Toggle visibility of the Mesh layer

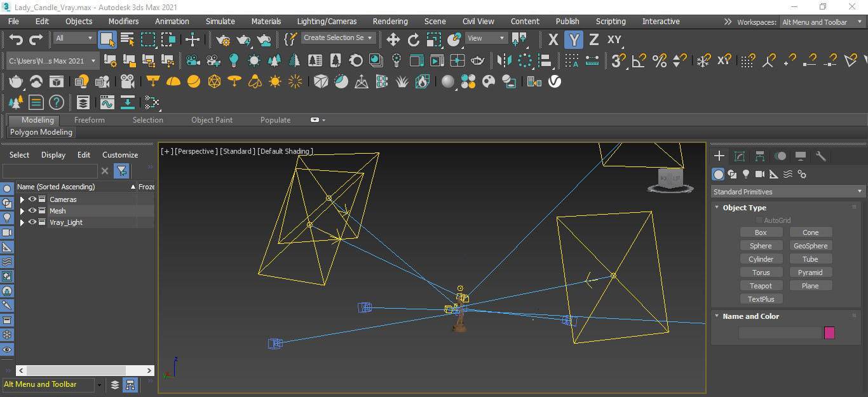(32, 211)
